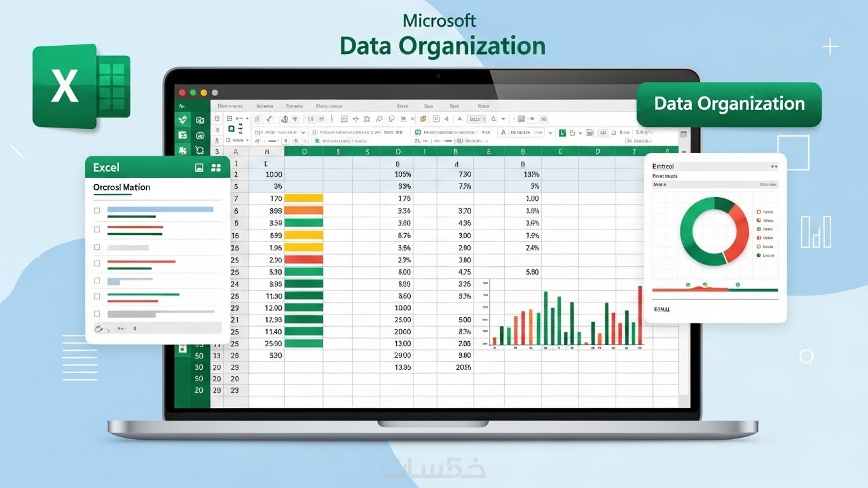This screenshot has width=868, height=488.
Task: Open the dropdown arrow beside 'Poon' field
Action: [303, 133]
